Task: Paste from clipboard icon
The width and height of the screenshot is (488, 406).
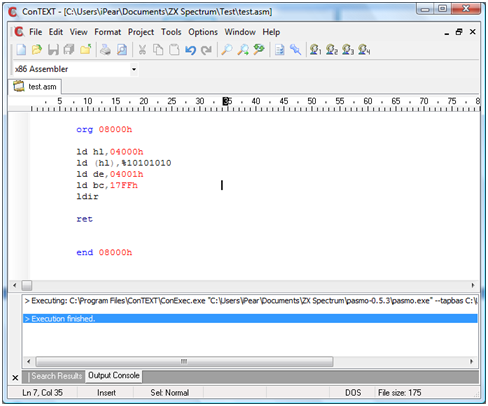Action: coord(174,50)
